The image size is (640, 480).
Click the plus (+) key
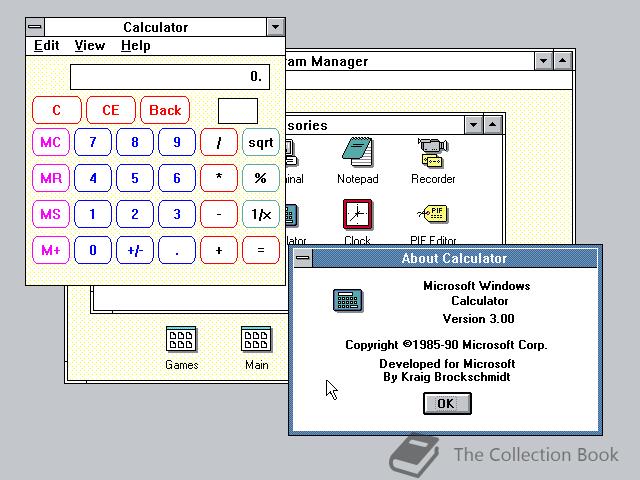[x=219, y=250]
